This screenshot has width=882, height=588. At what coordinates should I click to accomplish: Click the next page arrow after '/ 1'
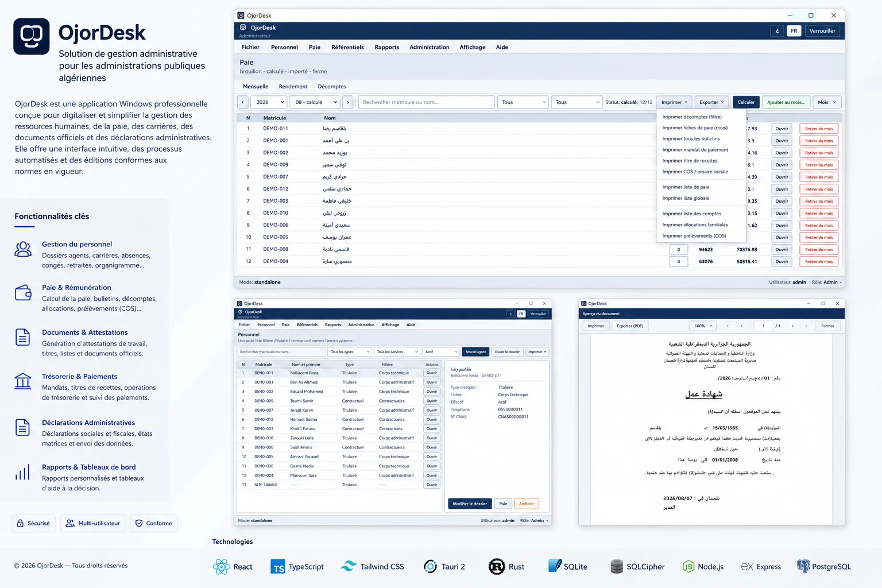(x=792, y=326)
